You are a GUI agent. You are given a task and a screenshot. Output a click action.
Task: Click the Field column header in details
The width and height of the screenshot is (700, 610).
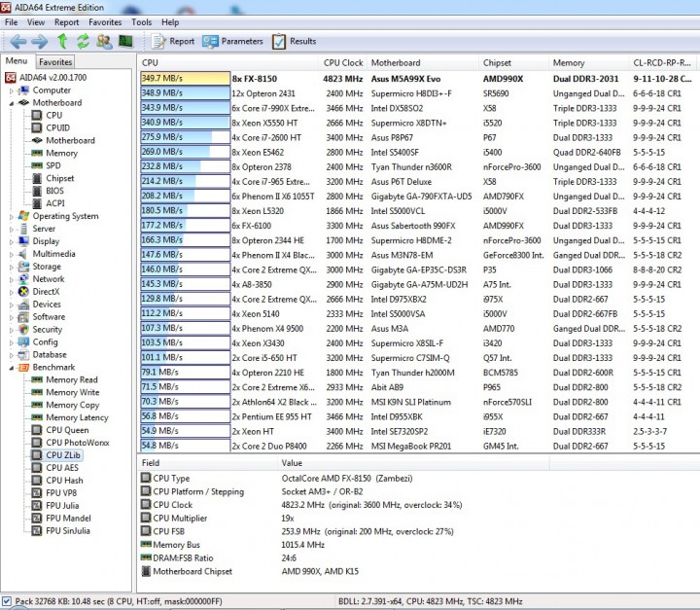207,462
